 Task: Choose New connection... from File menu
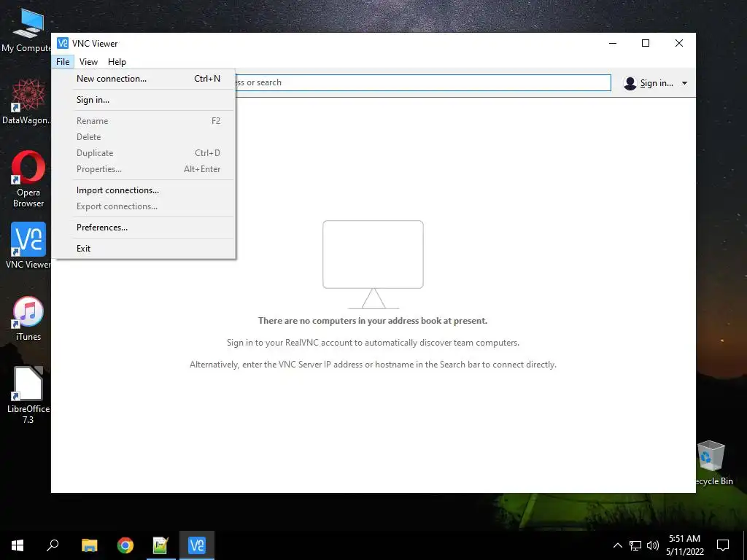144,79
